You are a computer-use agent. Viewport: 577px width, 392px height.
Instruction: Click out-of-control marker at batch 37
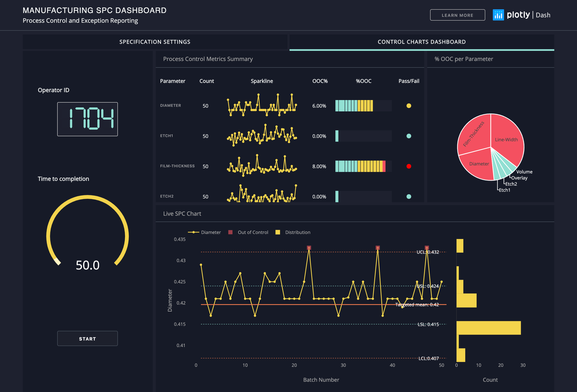point(378,248)
